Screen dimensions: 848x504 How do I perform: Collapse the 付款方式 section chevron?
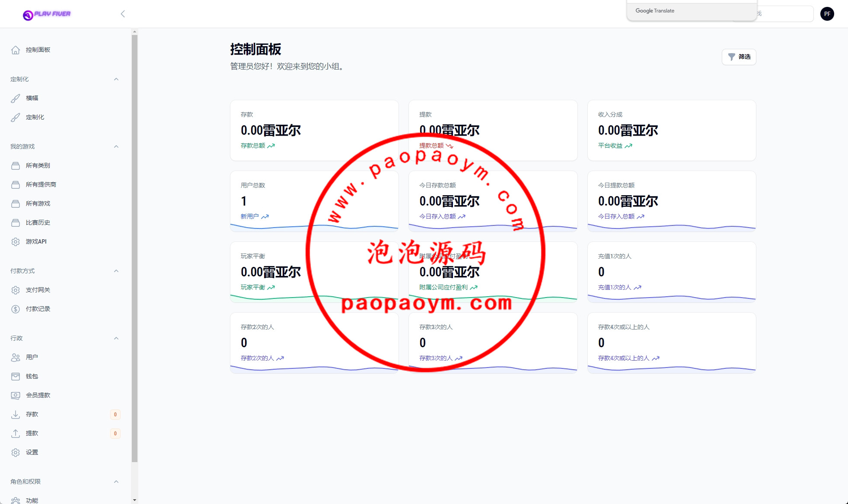116,271
